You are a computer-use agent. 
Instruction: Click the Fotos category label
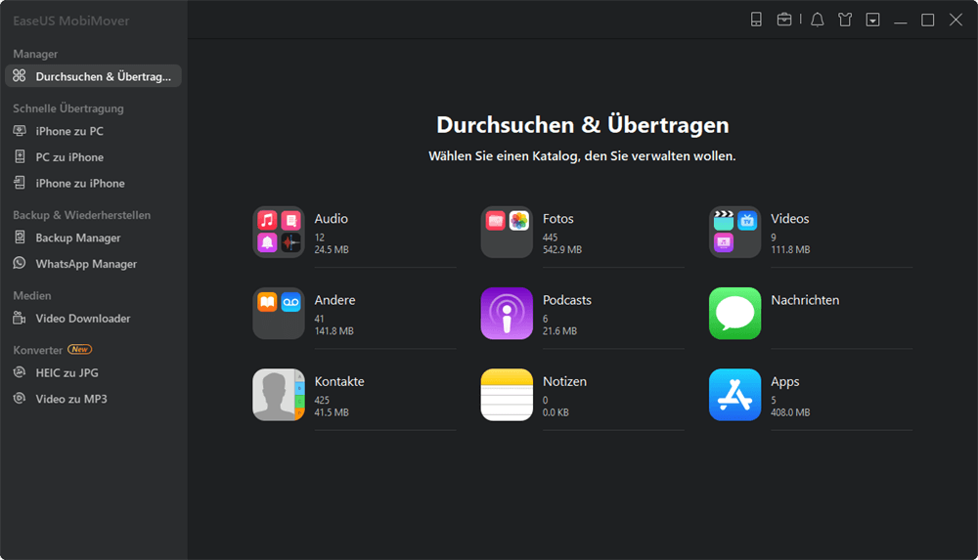click(557, 219)
